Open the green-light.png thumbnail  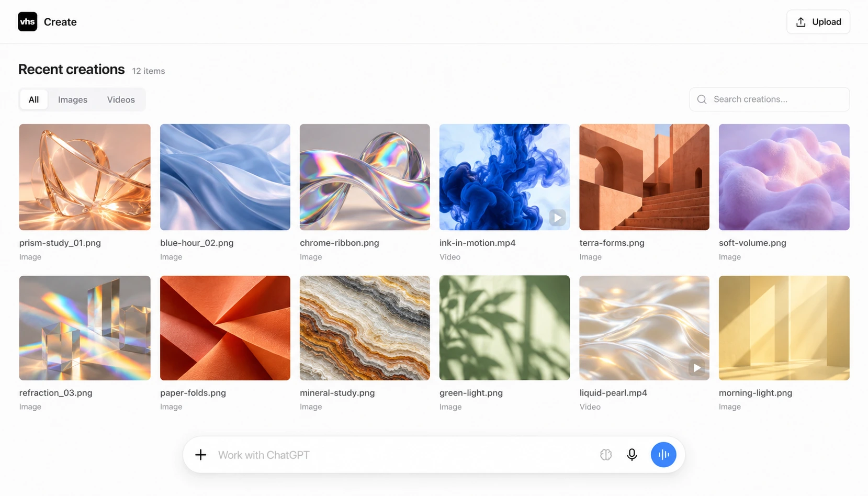coord(504,328)
